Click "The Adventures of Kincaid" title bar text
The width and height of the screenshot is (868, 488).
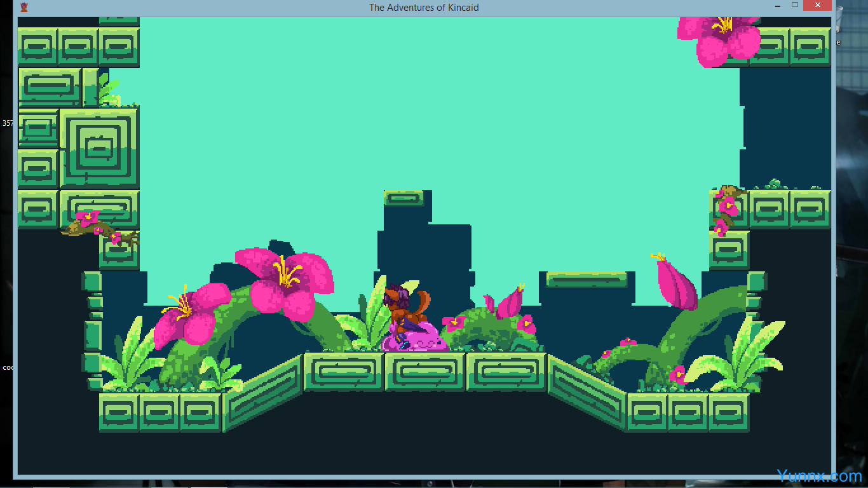tap(424, 8)
